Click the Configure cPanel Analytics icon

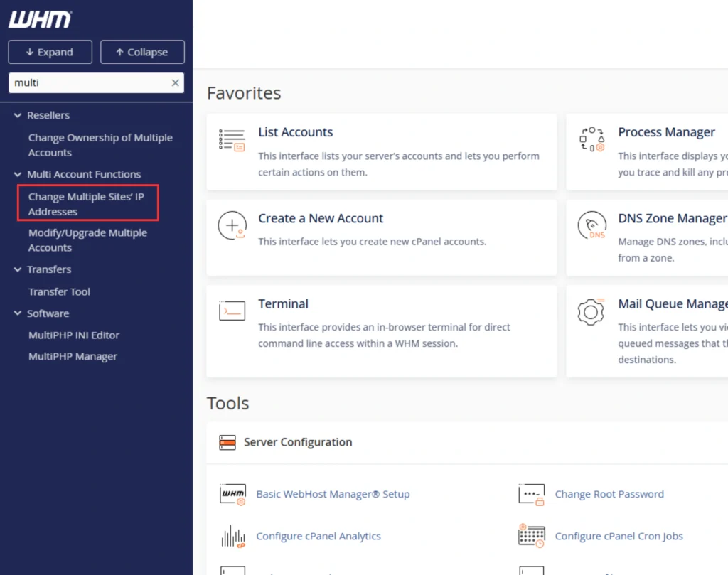click(232, 537)
